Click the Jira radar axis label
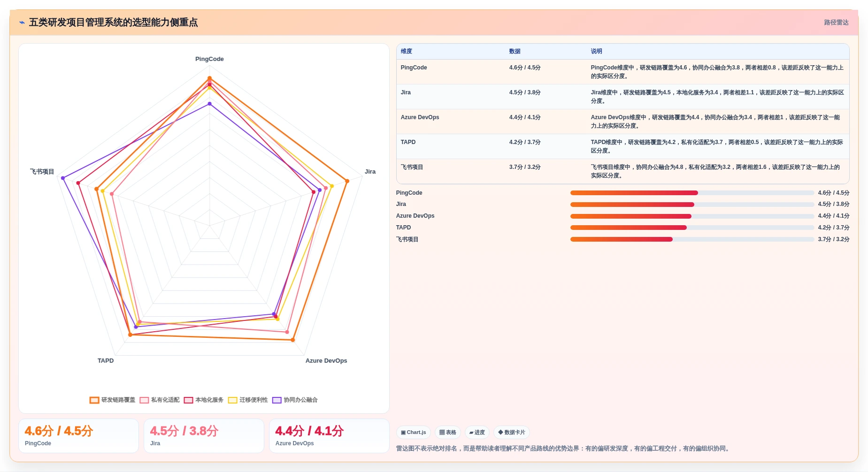The height and width of the screenshot is (472, 868). (370, 172)
